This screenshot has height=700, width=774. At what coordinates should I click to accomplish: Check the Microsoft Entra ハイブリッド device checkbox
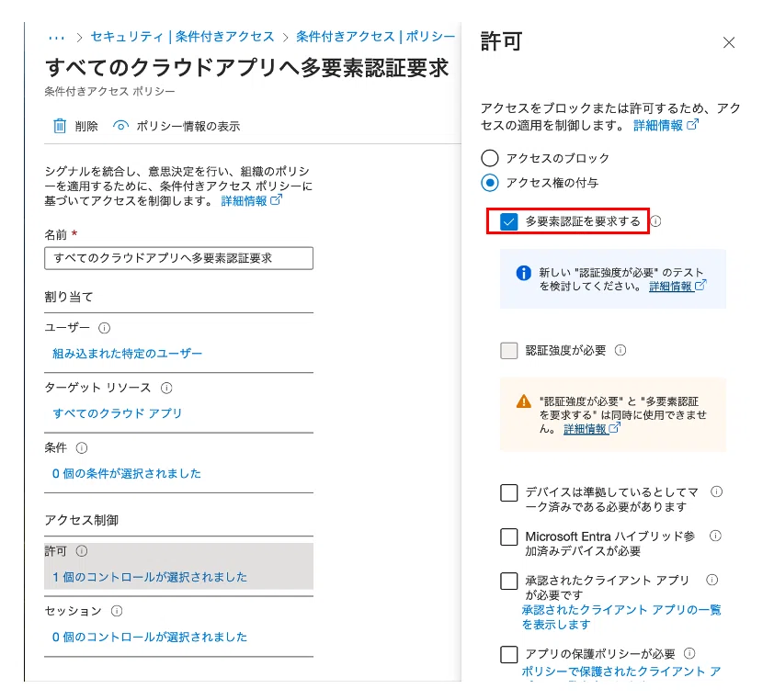pyautogui.click(x=509, y=537)
